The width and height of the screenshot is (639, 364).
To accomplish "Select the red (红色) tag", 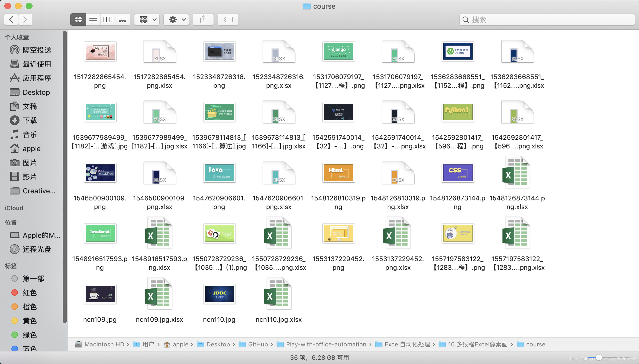I will coord(24,292).
